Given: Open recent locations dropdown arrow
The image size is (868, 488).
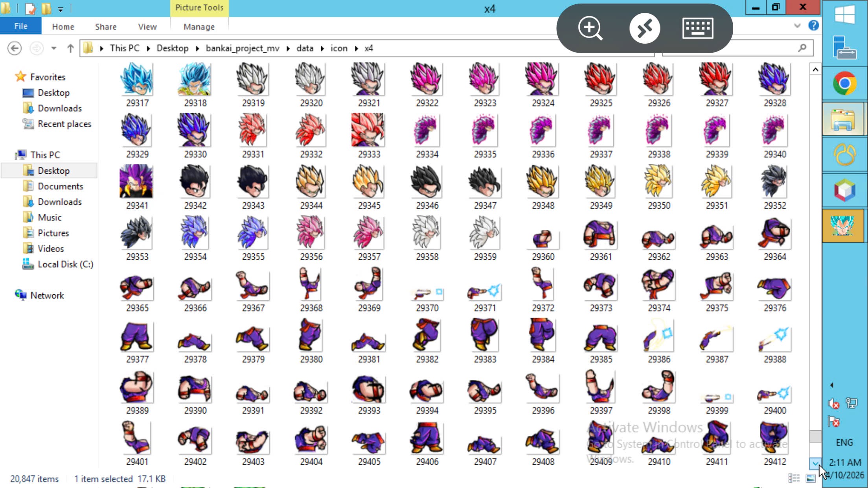Looking at the screenshot, I should coord(54,48).
